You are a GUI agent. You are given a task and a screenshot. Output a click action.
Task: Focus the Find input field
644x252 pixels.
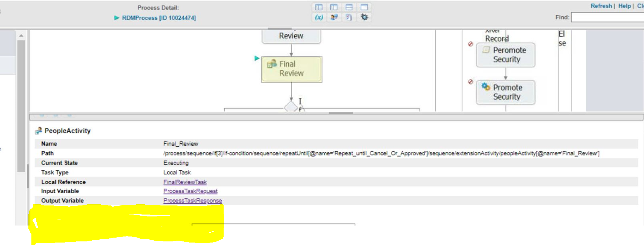click(x=607, y=17)
